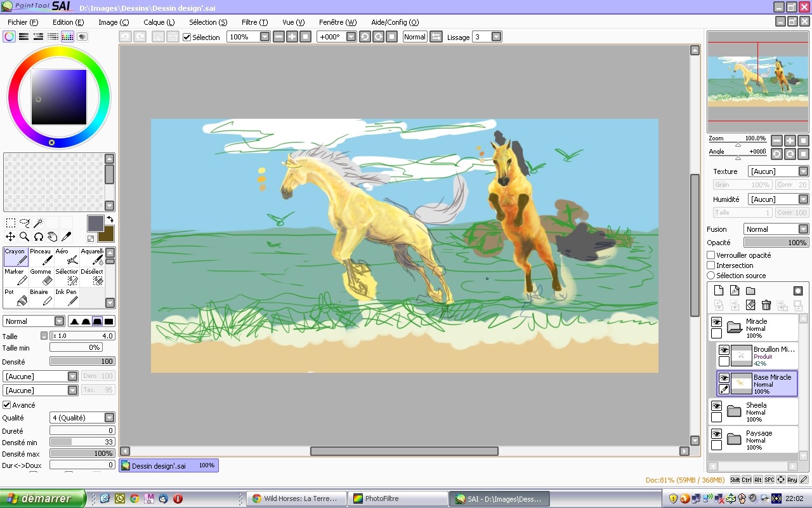Image resolution: width=812 pixels, height=508 pixels.
Task: Open the first [Aucune] brush shape dropdown
Action: point(73,377)
